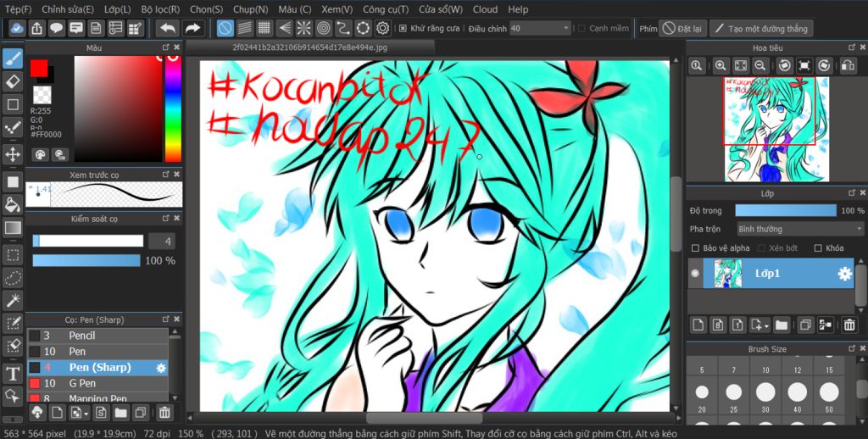
Task: Click zoom in icon in Navigator panel
Action: 721,66
